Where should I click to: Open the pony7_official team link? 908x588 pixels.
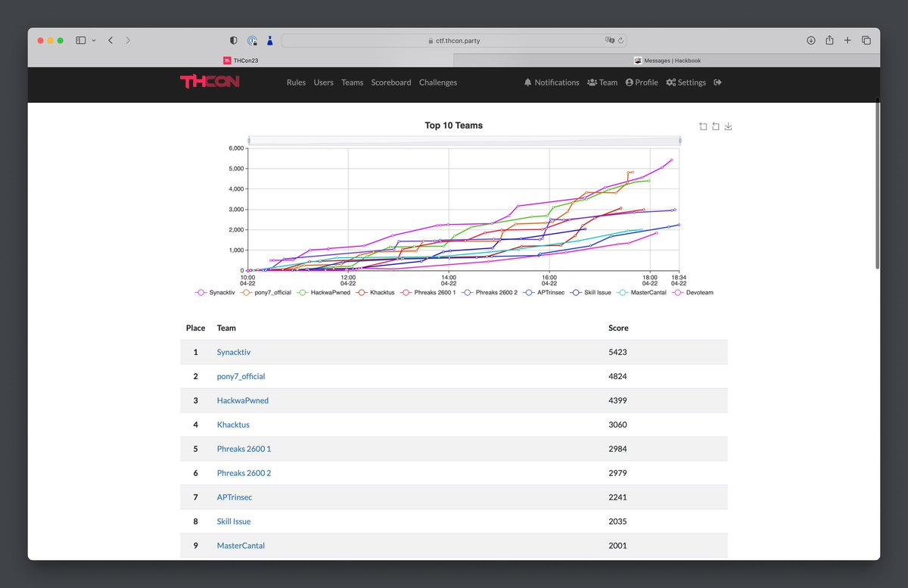tap(241, 376)
